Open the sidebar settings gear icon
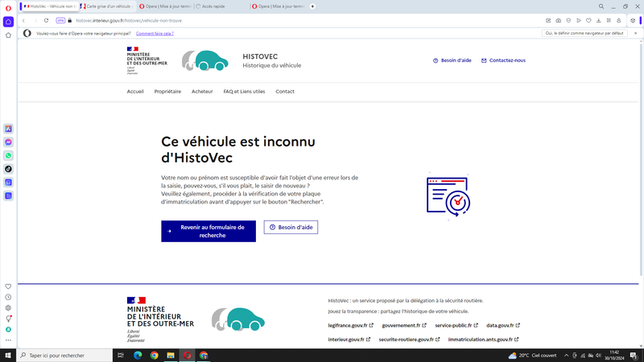This screenshot has width=644, height=362. 8,308
